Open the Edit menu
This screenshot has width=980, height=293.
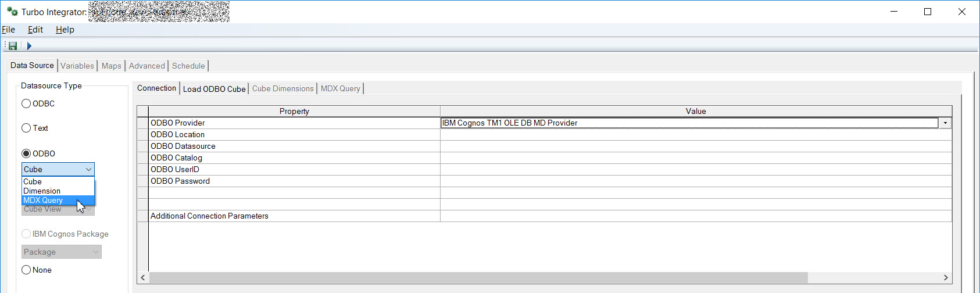coord(35,30)
